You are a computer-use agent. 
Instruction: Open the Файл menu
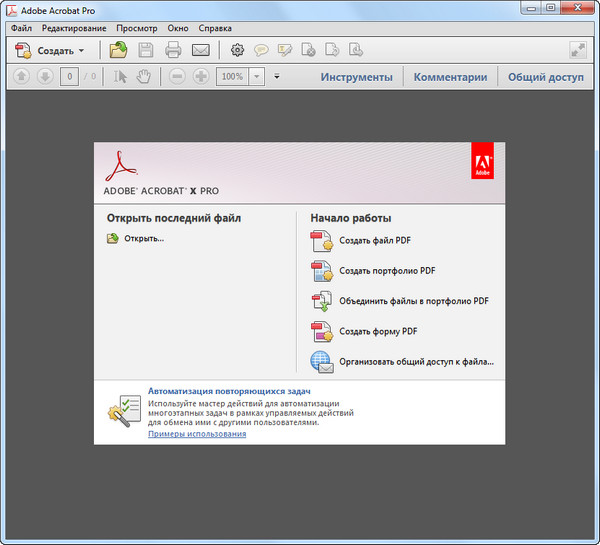[22, 29]
